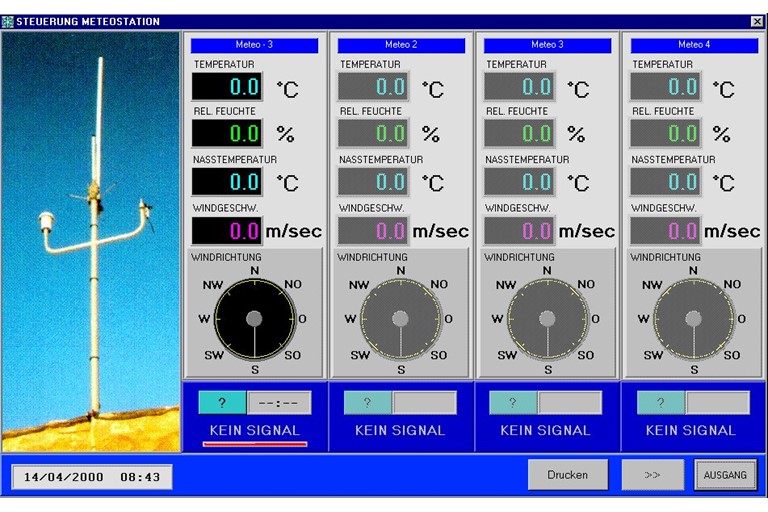This screenshot has height=512, width=768.
Task: Click the second Meteo 3 wind direction compass
Action: point(547,319)
